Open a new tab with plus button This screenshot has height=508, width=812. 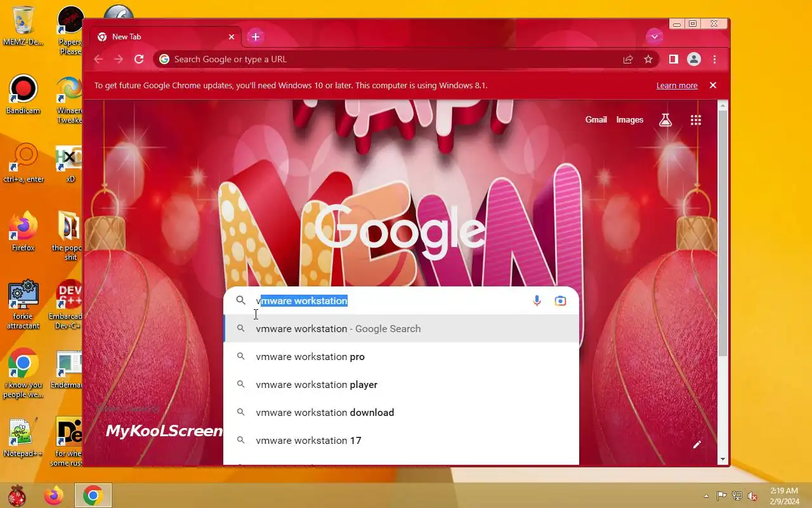[x=256, y=36]
